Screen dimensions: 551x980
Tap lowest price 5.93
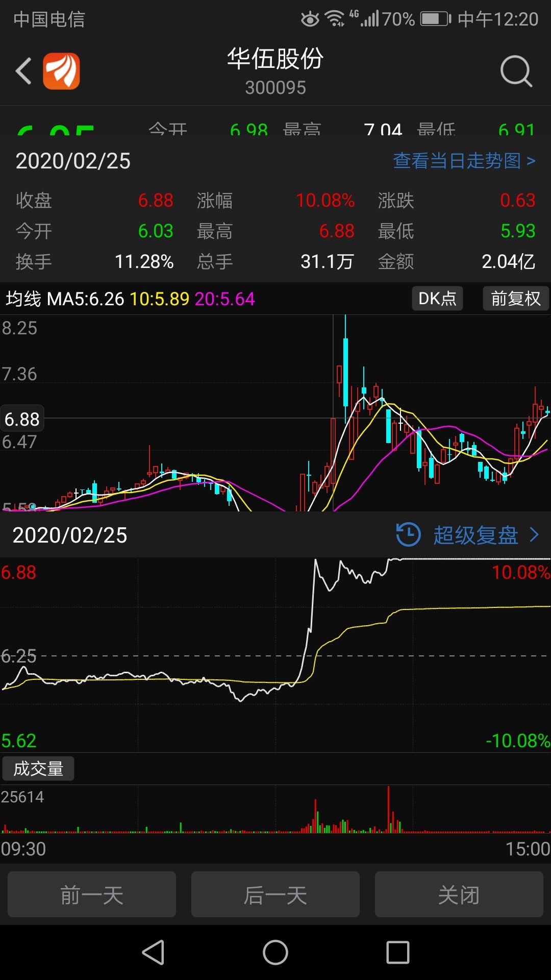518,231
